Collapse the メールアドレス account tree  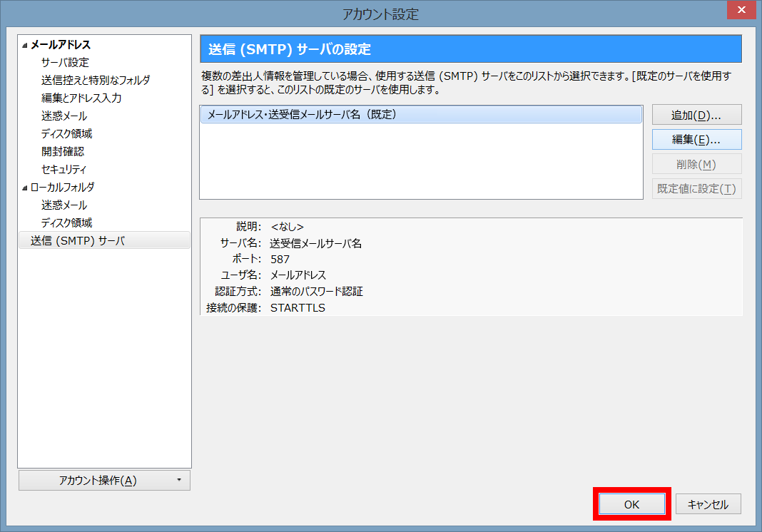[24, 44]
